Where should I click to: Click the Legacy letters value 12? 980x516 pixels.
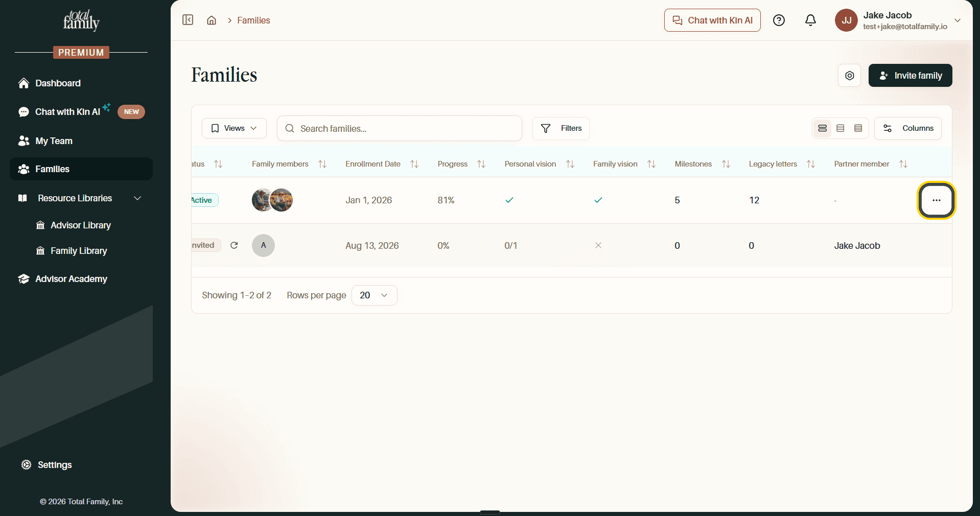[x=754, y=200]
